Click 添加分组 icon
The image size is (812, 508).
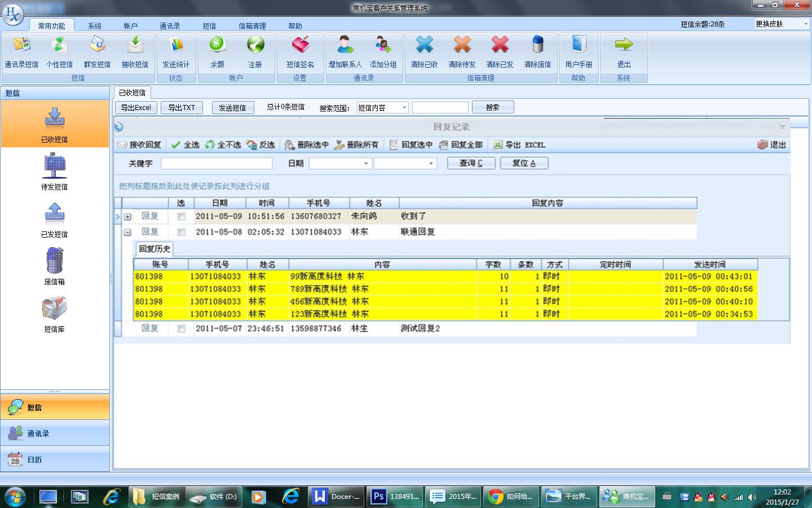383,52
